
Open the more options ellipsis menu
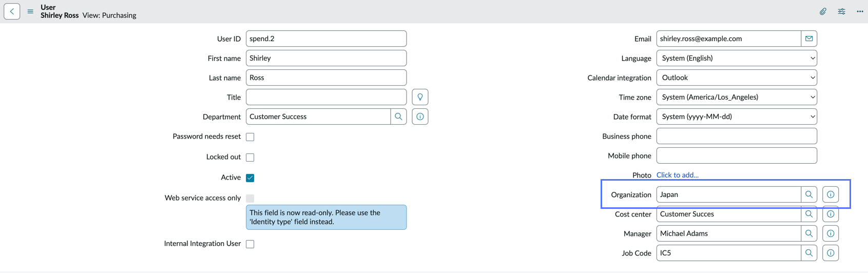pyautogui.click(x=860, y=11)
